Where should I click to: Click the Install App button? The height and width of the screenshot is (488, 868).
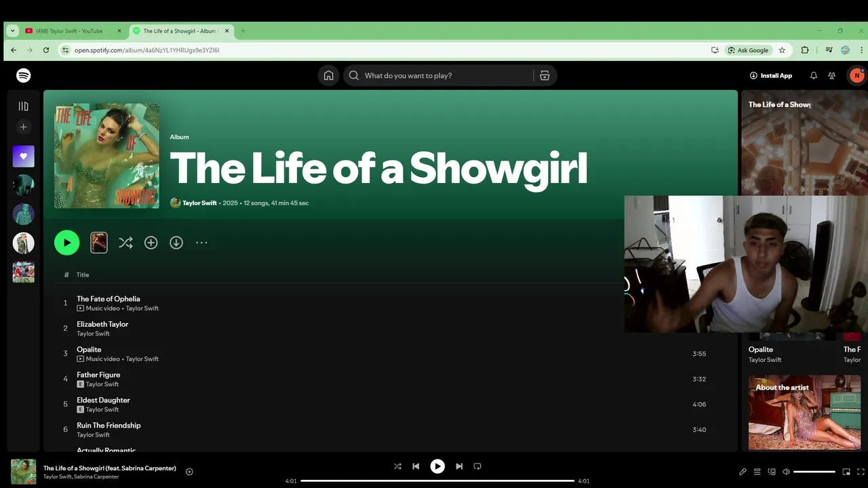(771, 75)
